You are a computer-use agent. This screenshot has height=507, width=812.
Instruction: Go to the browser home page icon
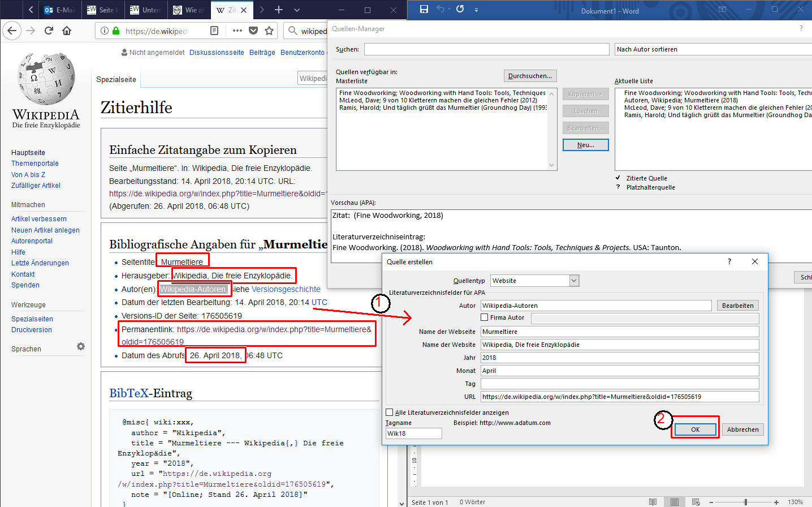pyautogui.click(x=67, y=31)
